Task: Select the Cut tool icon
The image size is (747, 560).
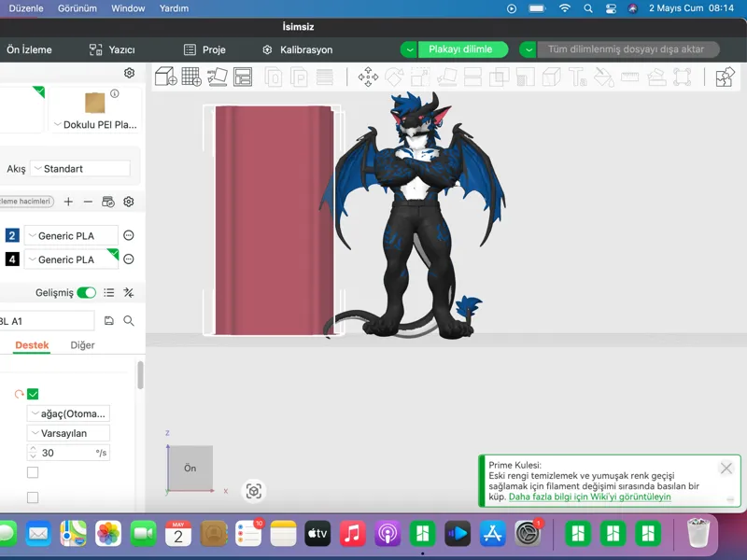Action: point(472,77)
